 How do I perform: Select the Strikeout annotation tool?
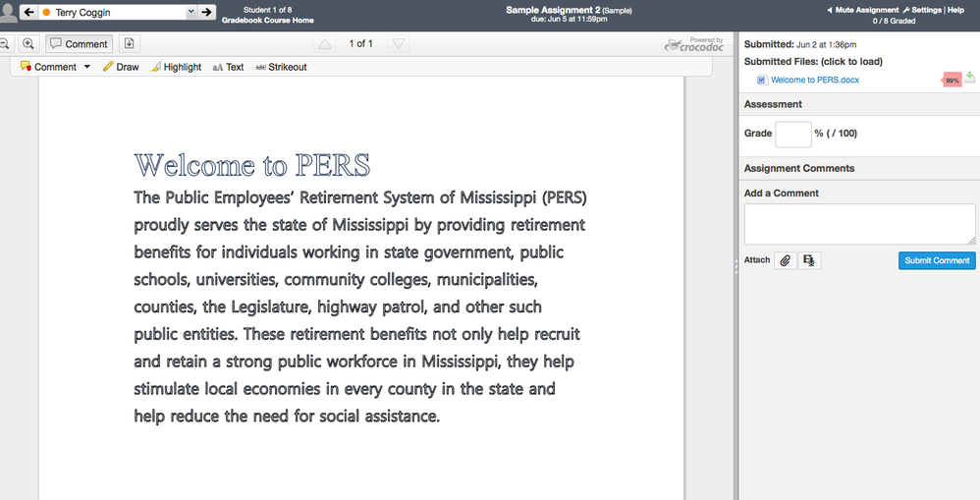click(281, 67)
